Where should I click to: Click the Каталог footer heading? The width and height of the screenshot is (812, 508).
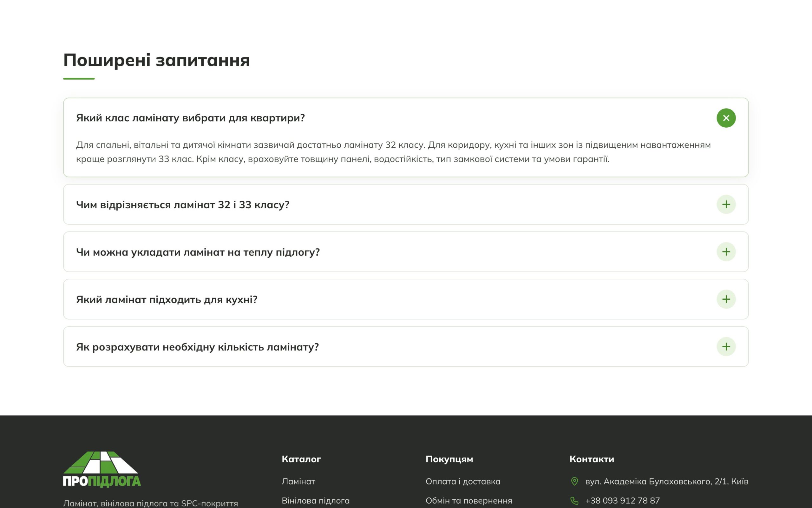click(x=301, y=459)
